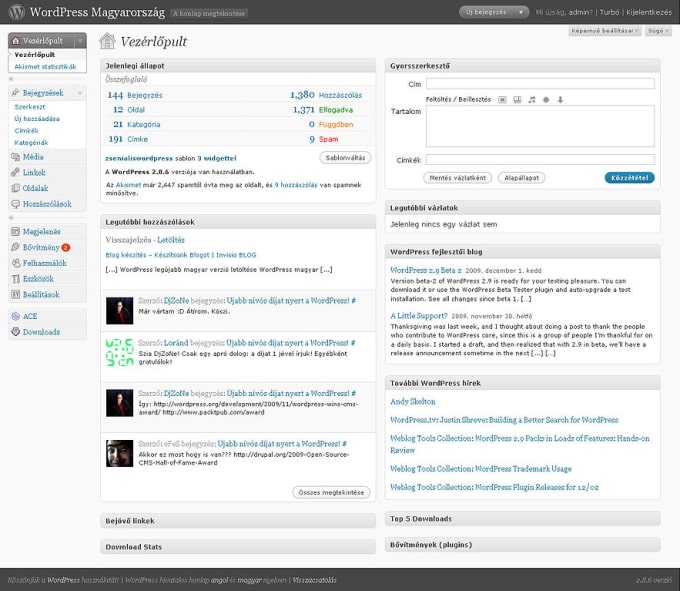The height and width of the screenshot is (591, 680).
Task: Open the Turbó link in header
Action: point(609,13)
